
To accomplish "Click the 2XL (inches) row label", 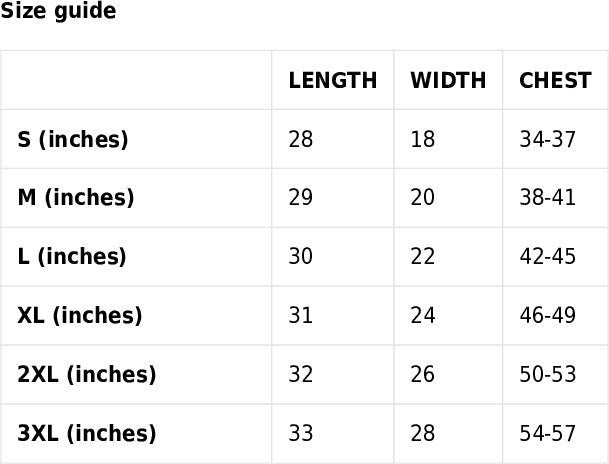I will point(87,375).
